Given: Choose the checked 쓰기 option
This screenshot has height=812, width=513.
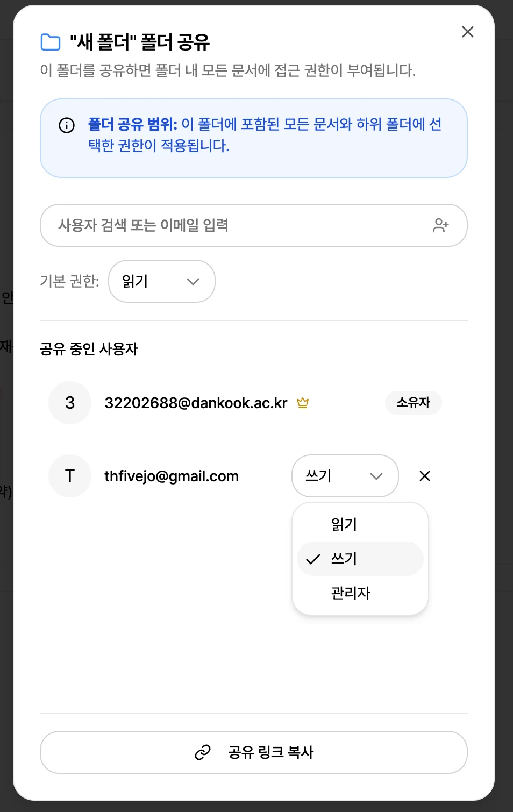Looking at the screenshot, I should click(344, 559).
